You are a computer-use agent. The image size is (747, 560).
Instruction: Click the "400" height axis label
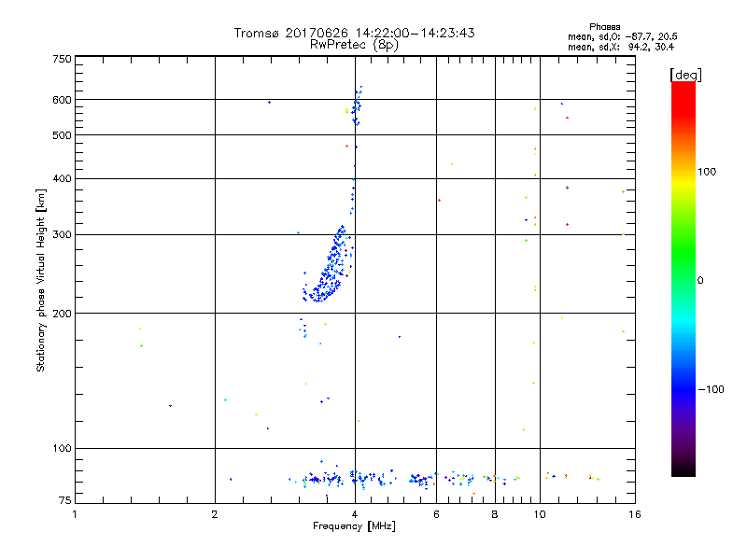(x=62, y=178)
